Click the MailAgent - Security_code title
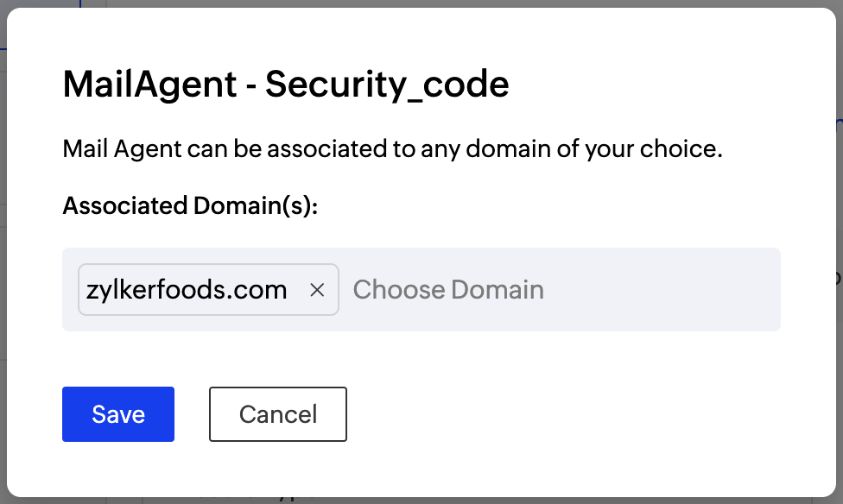 click(x=284, y=84)
